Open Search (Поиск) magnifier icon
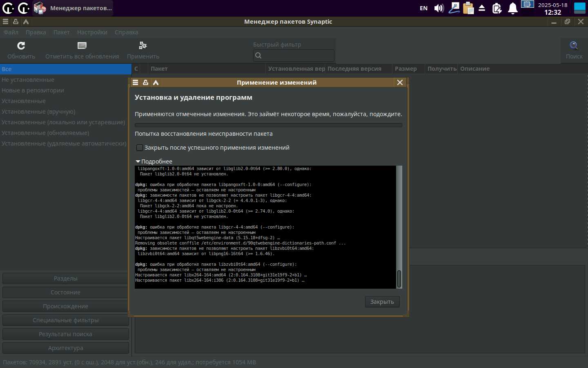The height and width of the screenshot is (368, 588). [574, 46]
